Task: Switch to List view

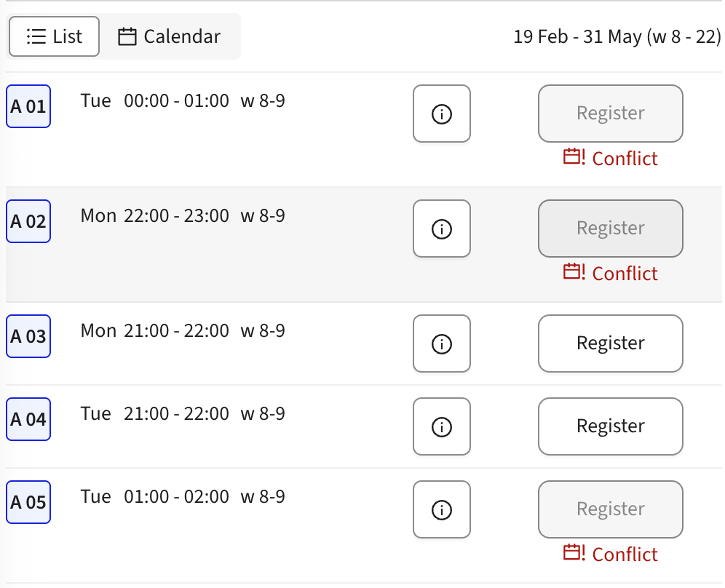Action: click(55, 36)
